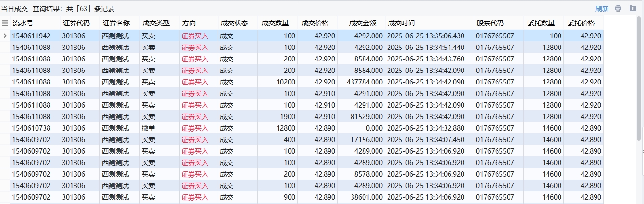Screen dimensions: 644x204
Task: Select the amount cell 0.000
Action: tap(374, 128)
